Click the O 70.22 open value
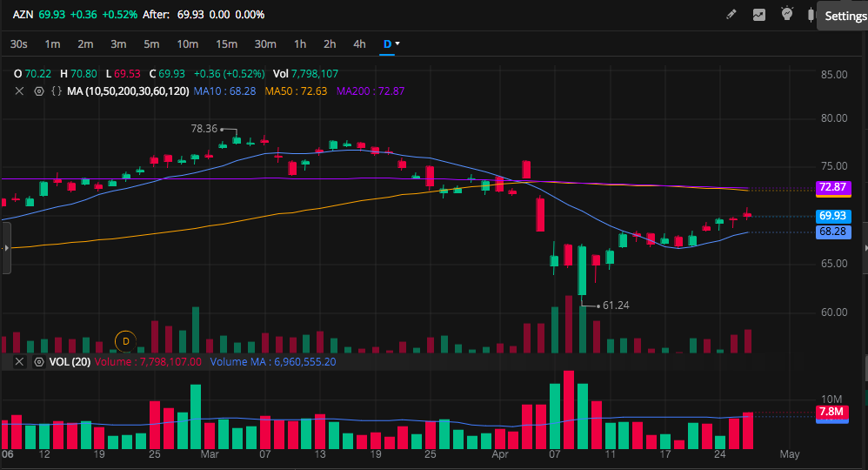Image resolution: width=868 pixels, height=470 pixels. point(33,74)
